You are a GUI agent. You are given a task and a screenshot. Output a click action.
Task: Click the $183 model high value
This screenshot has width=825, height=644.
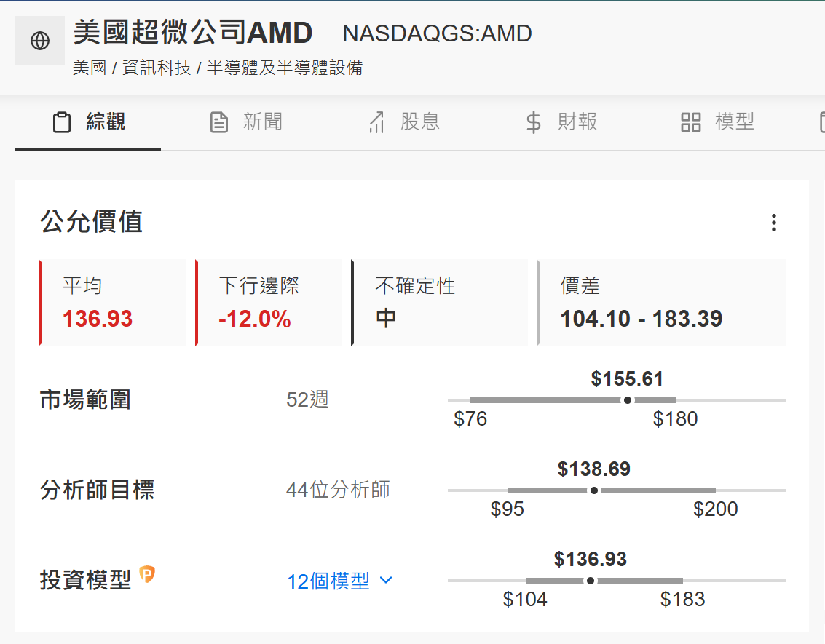pyautogui.click(x=682, y=600)
